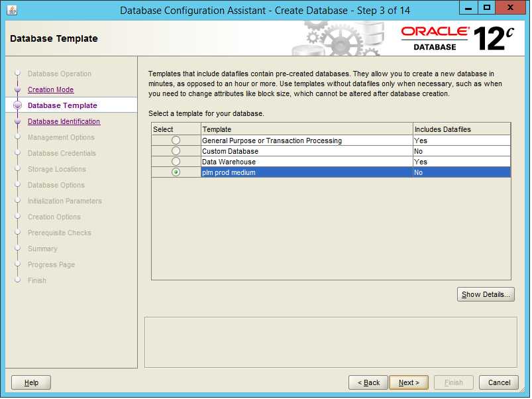
Task: Click the empty message area below Show Details
Action: point(331,343)
